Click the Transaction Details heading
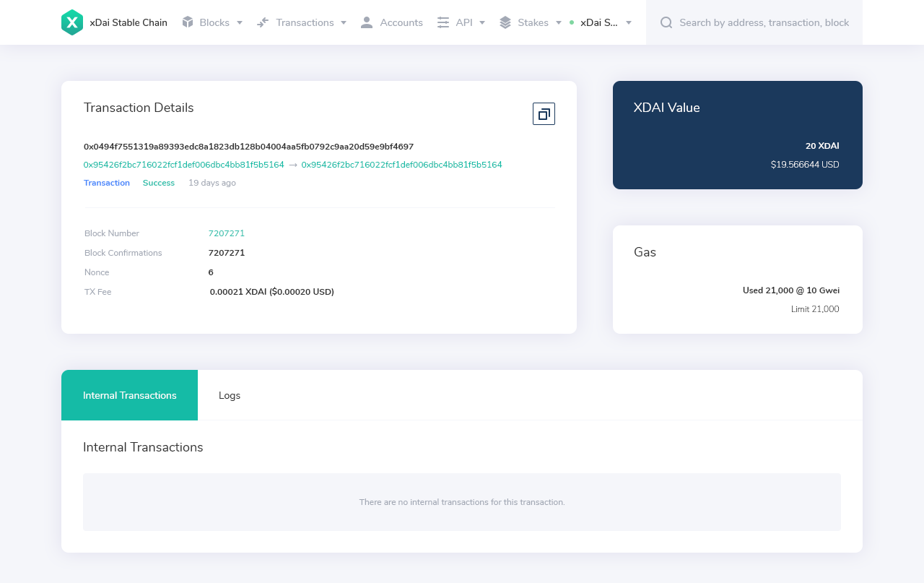Image resolution: width=924 pixels, height=583 pixels. click(x=139, y=108)
